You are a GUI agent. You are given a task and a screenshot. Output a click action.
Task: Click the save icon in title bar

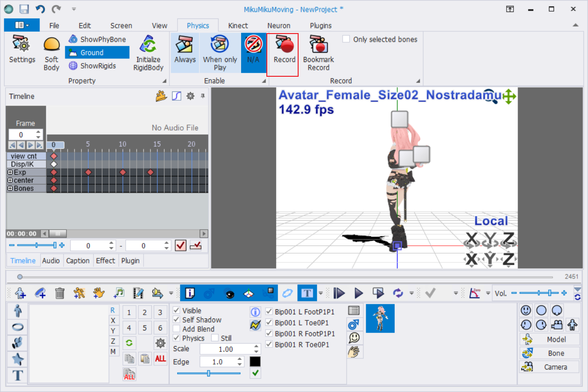tap(24, 9)
